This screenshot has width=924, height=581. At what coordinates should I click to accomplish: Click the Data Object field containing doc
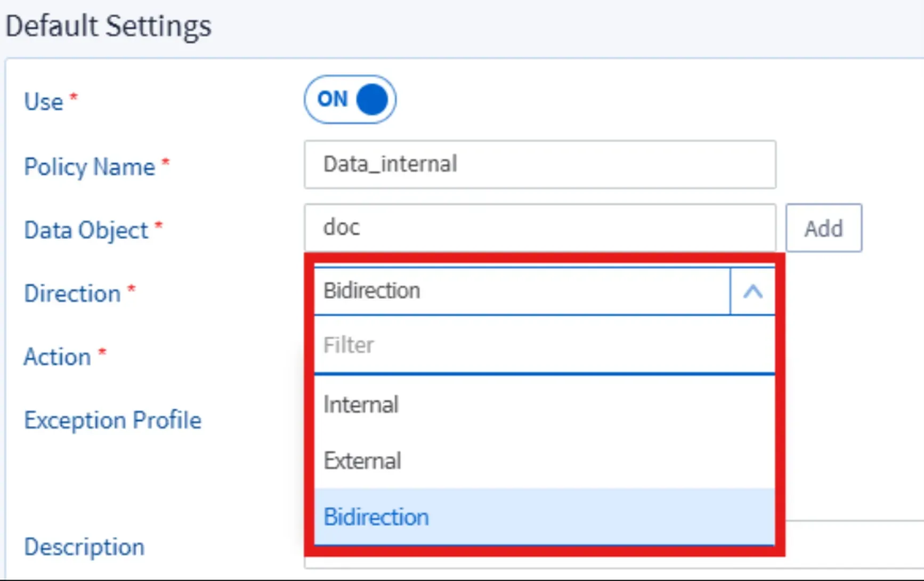[x=540, y=228]
